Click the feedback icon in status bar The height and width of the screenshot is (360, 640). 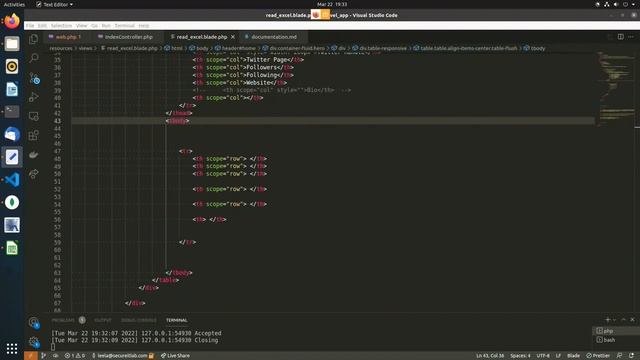[x=619, y=356]
